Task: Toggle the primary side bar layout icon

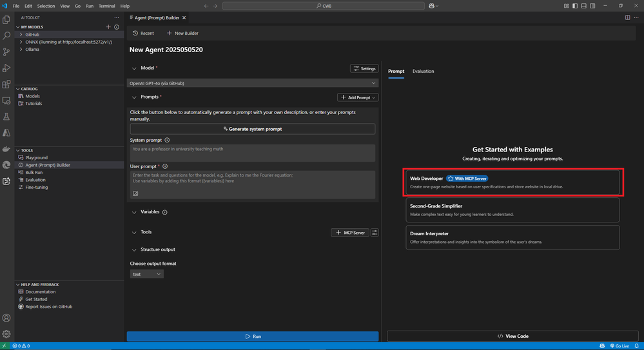Action: coord(575,6)
